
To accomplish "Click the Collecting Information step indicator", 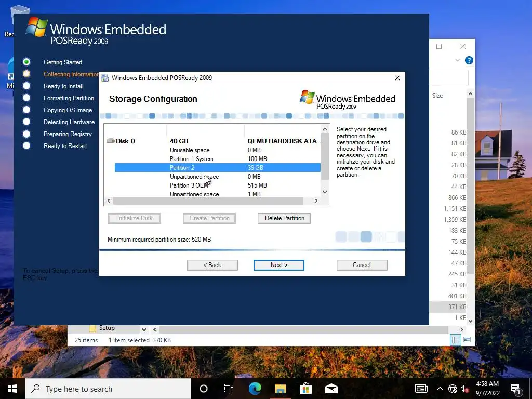I will pos(26,74).
